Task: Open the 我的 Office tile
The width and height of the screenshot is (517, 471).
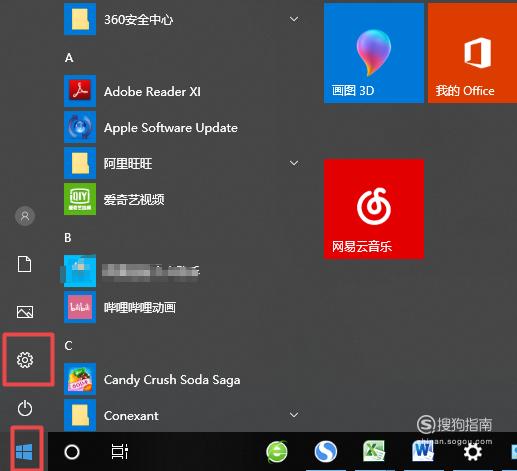Action: (x=472, y=53)
